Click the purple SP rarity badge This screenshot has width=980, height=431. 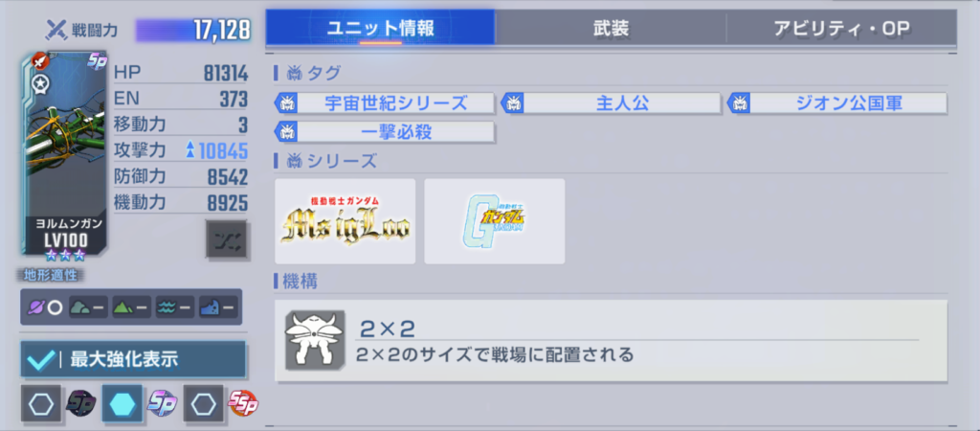pos(163,404)
